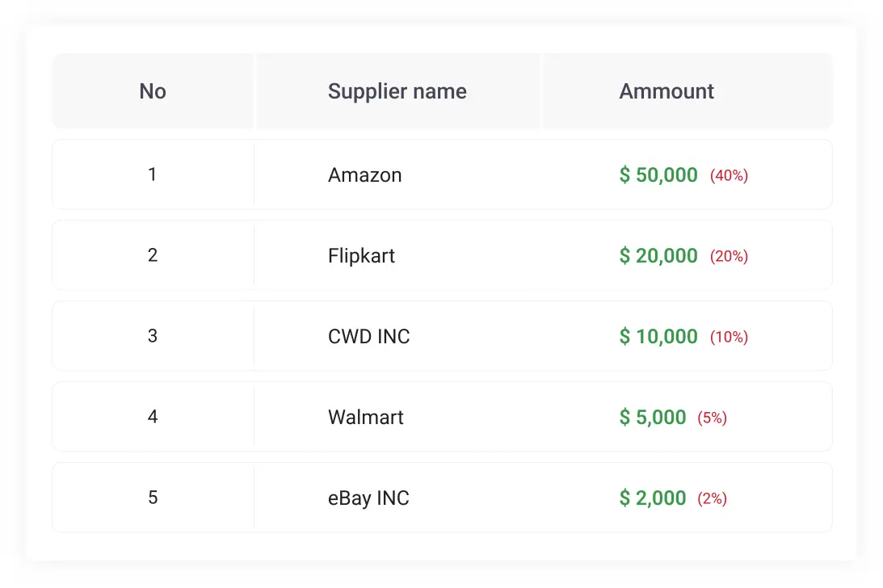Click the $ 20,000 amount
Screen dimensions: 883x588
[658, 256]
